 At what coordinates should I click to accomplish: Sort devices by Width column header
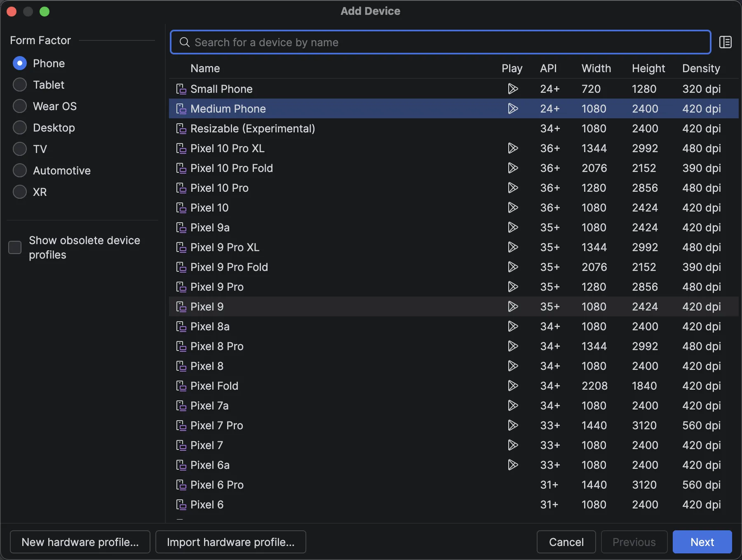tap(596, 68)
